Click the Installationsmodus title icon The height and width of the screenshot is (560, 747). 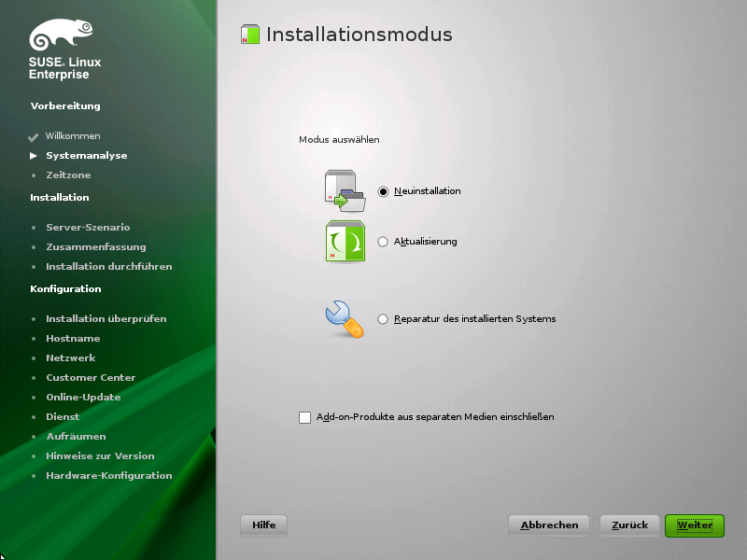point(250,35)
